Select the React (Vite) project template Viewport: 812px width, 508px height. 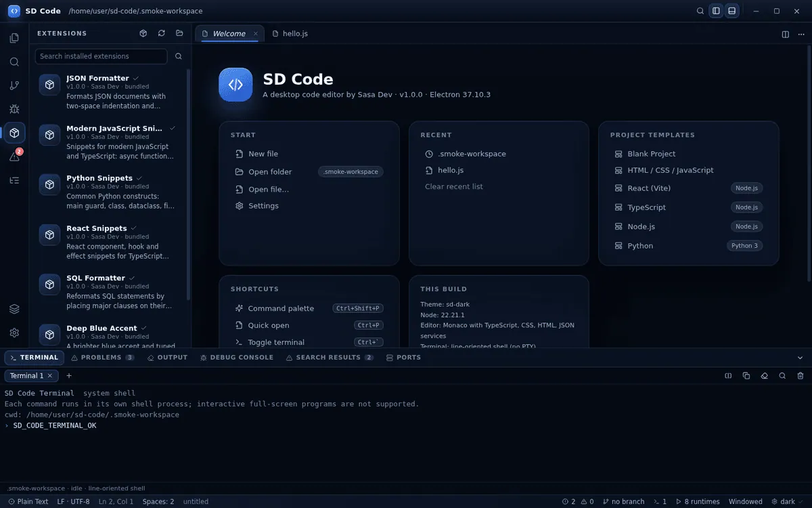click(x=689, y=188)
